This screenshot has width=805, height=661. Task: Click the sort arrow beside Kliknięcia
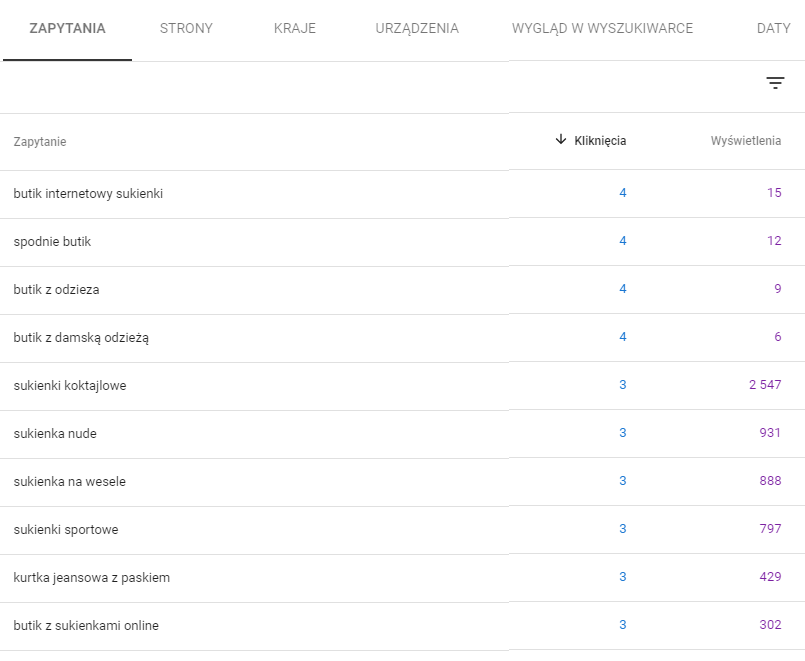(x=561, y=140)
